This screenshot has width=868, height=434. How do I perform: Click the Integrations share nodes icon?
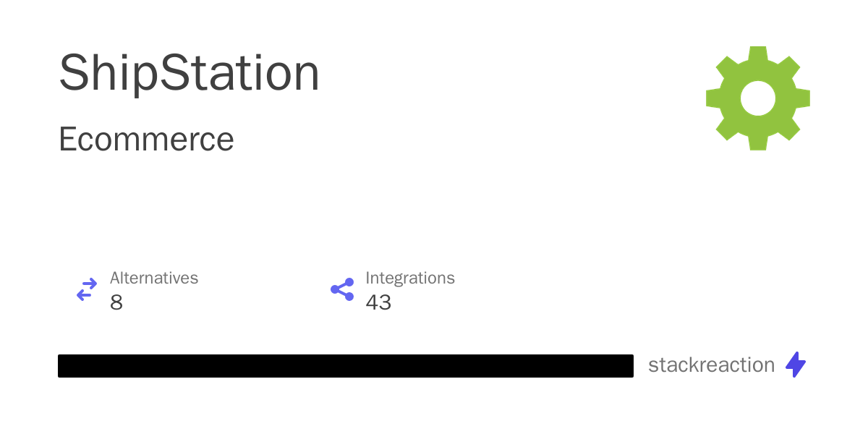click(342, 289)
